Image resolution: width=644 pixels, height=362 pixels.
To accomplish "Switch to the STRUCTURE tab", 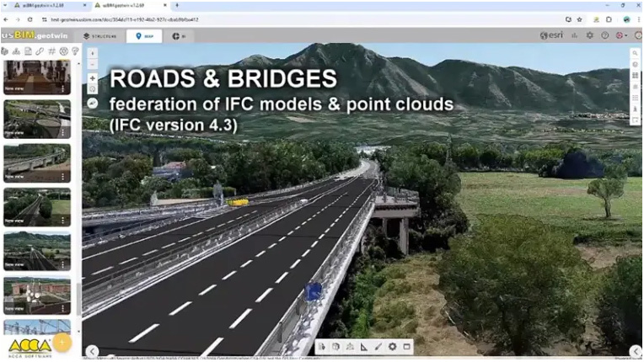I will 99,36.
